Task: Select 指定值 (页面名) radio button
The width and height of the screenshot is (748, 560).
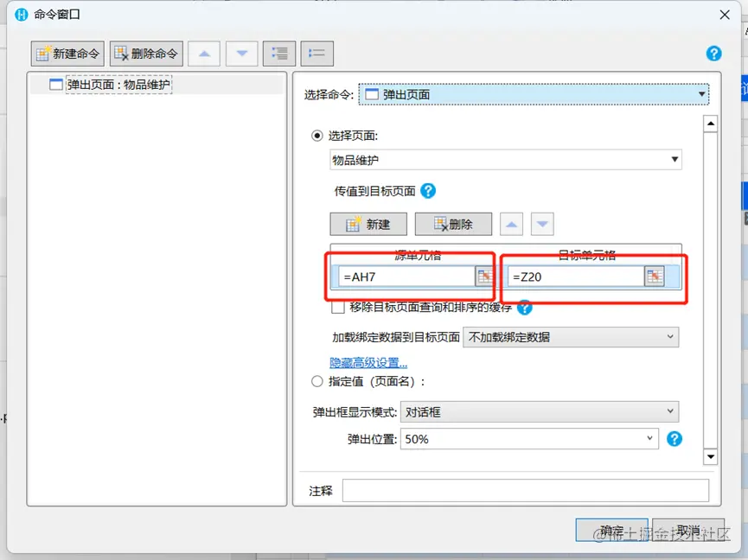Action: pos(316,381)
